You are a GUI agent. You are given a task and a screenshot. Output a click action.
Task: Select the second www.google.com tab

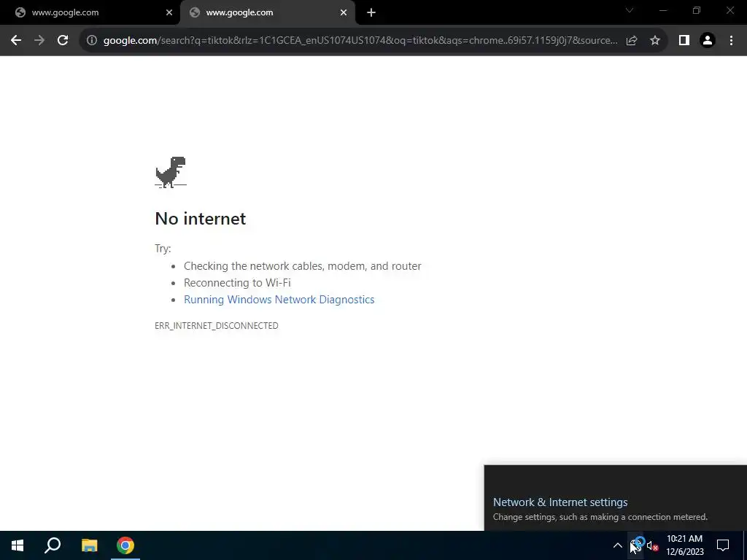268,12
